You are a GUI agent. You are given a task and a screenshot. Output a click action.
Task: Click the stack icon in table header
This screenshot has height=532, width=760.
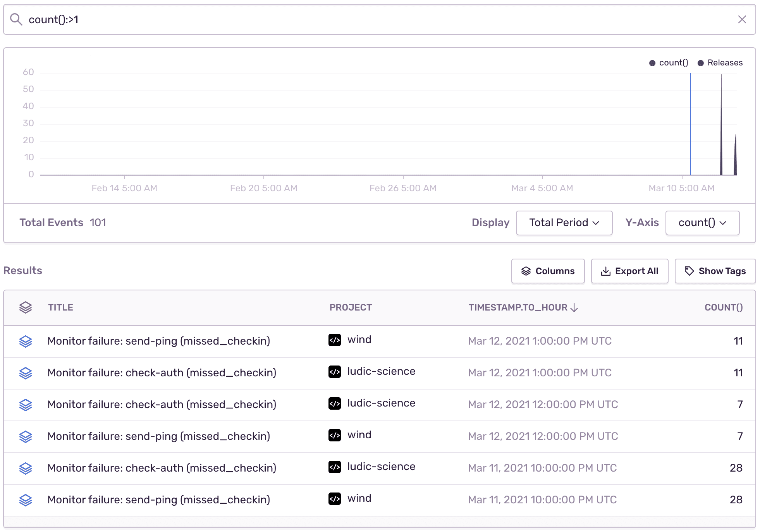click(x=26, y=307)
